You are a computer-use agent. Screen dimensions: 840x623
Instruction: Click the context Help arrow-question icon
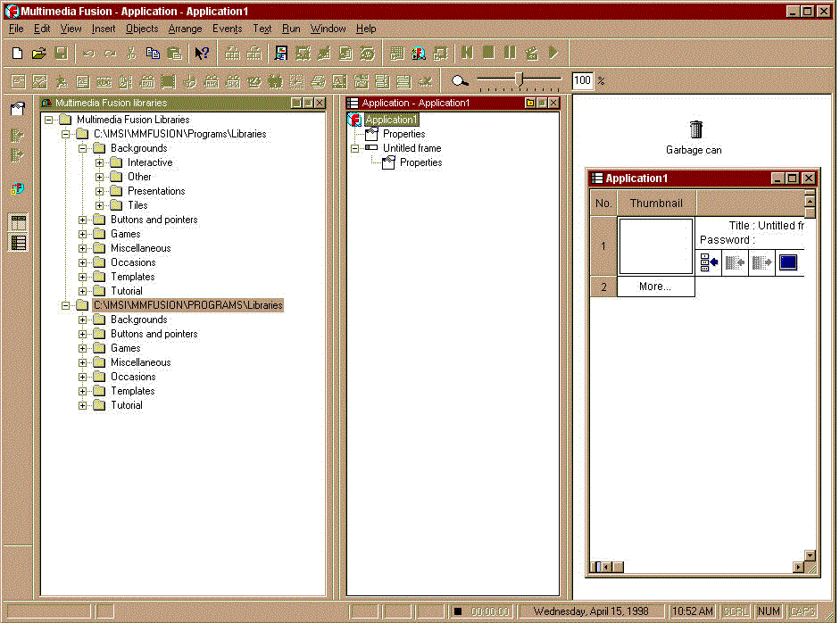pyautogui.click(x=202, y=53)
